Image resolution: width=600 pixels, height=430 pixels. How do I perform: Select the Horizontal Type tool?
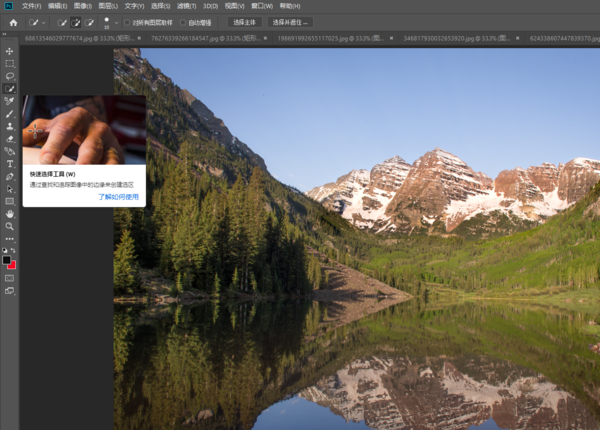(x=9, y=164)
